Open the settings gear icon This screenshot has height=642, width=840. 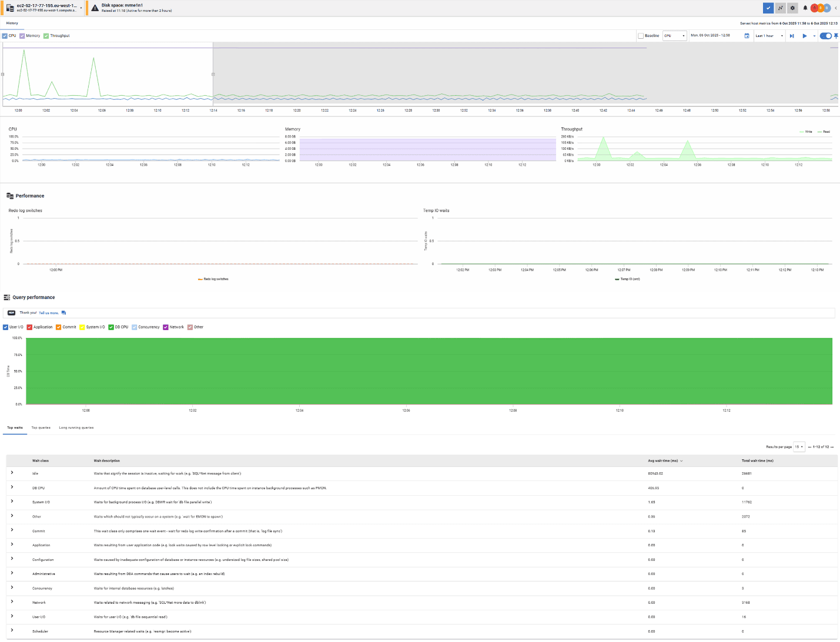(x=792, y=8)
